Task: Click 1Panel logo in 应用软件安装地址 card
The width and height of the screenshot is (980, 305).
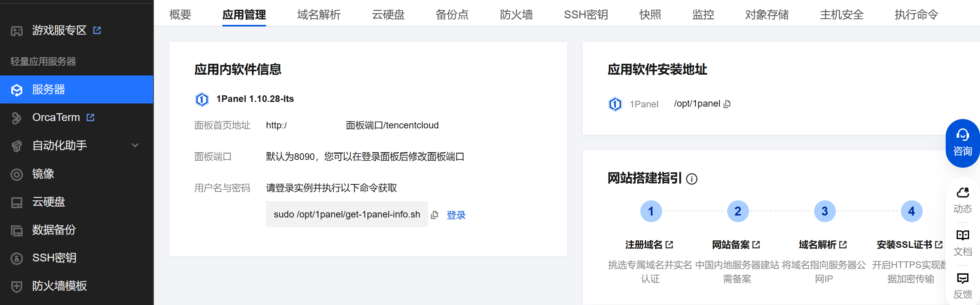Action: coord(615,104)
